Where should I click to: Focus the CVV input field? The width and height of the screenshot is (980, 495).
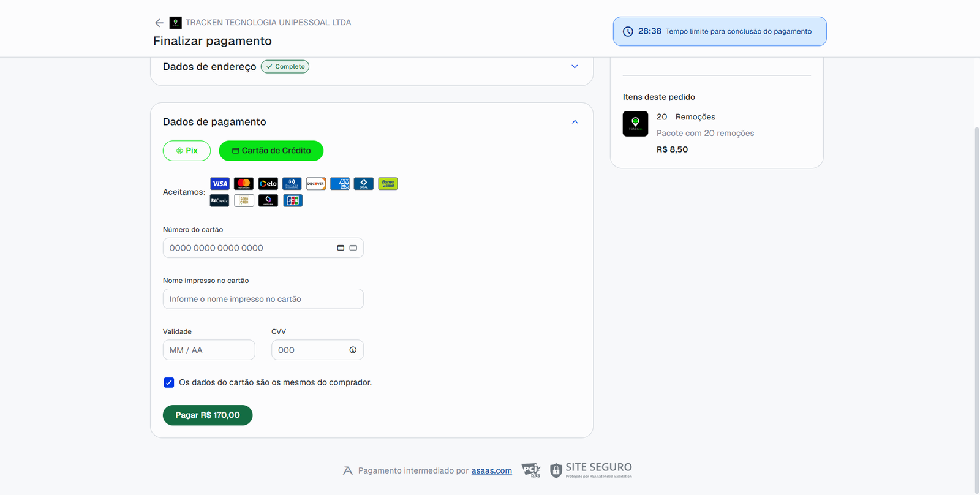pyautogui.click(x=317, y=350)
